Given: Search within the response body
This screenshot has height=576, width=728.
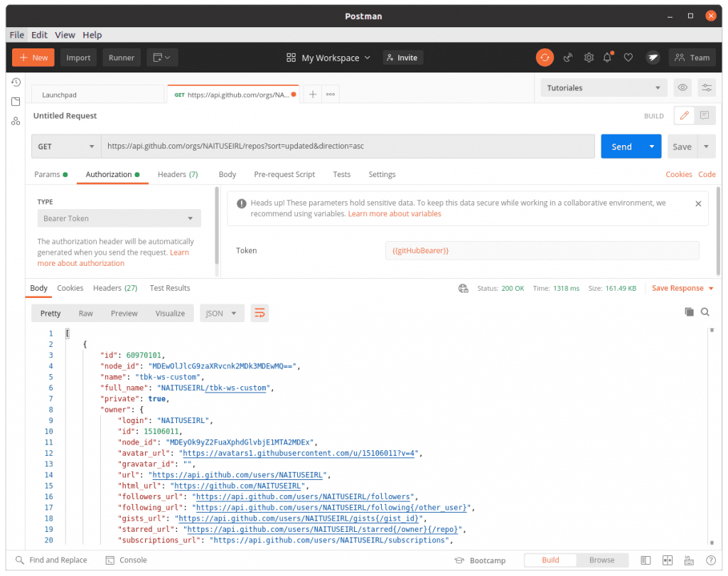Looking at the screenshot, I should (x=705, y=312).
